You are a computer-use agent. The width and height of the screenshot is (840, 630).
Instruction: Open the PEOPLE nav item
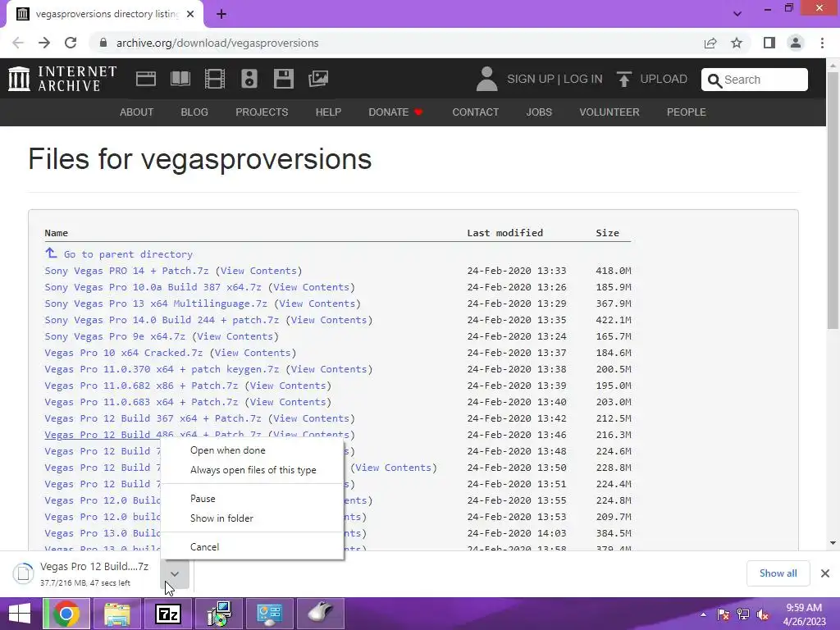[687, 112]
